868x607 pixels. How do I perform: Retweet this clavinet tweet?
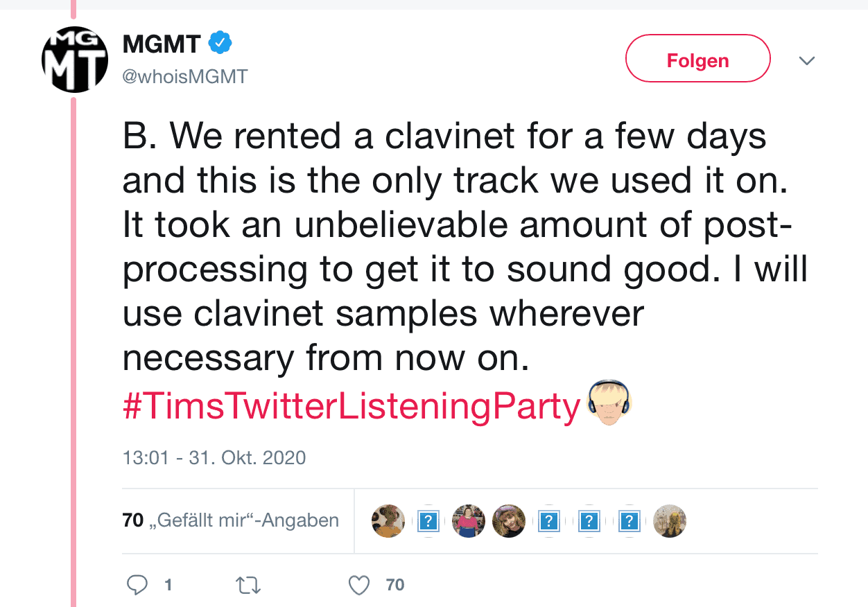tap(248, 586)
